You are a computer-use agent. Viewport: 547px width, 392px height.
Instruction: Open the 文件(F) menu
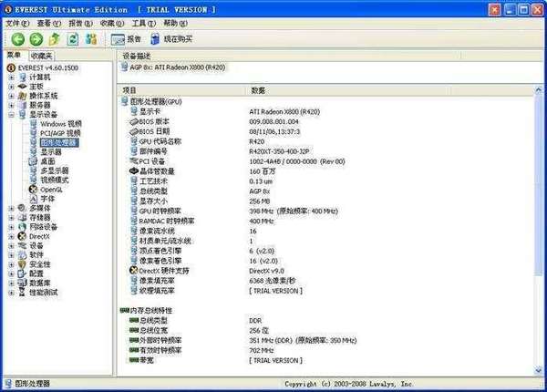click(17, 24)
